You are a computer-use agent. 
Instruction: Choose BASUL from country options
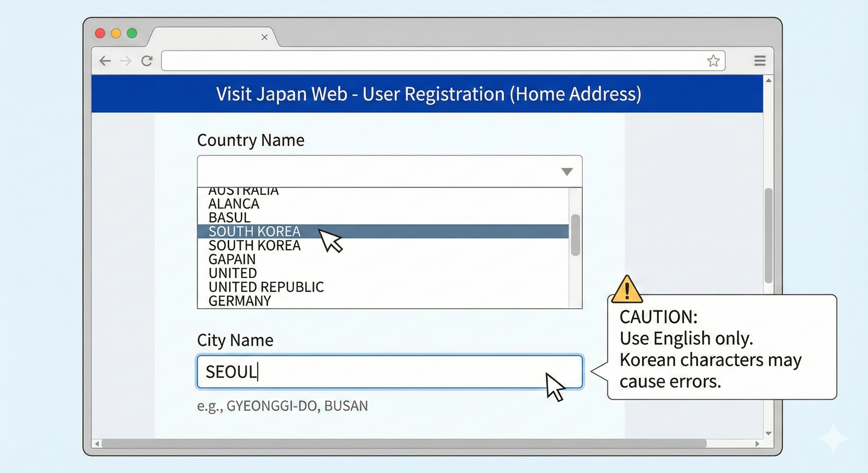pos(229,217)
